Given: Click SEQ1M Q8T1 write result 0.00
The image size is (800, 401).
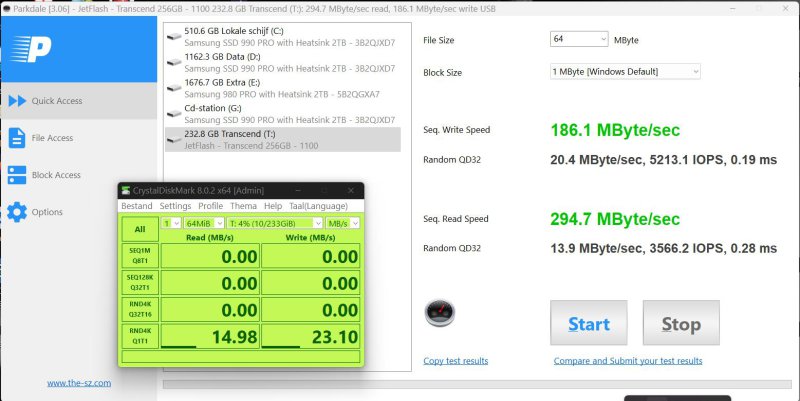Looking at the screenshot, I should [311, 256].
